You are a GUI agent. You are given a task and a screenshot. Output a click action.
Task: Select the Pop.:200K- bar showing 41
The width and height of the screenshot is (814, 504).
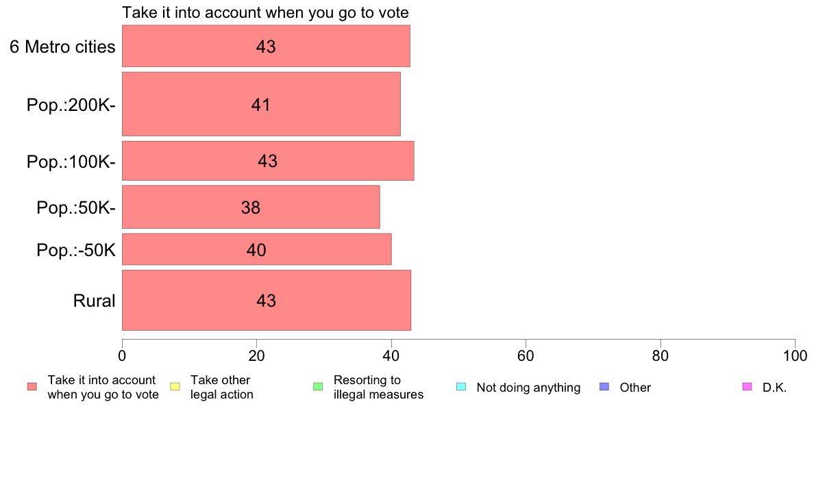(261, 104)
